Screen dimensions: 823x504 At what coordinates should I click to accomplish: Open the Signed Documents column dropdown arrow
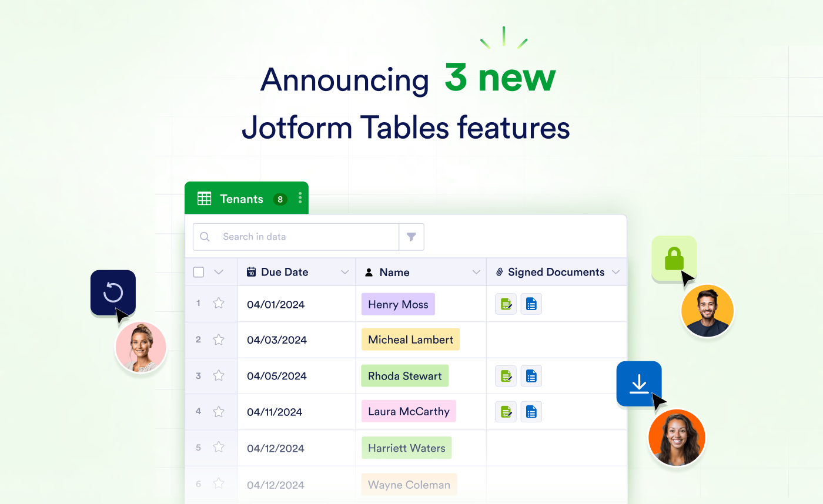click(x=616, y=272)
